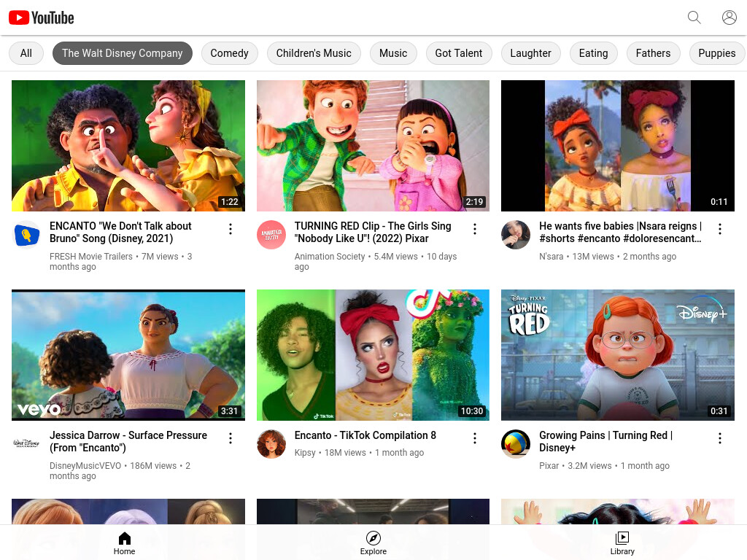Click Pixar 3.2M views metadata text

click(604, 466)
